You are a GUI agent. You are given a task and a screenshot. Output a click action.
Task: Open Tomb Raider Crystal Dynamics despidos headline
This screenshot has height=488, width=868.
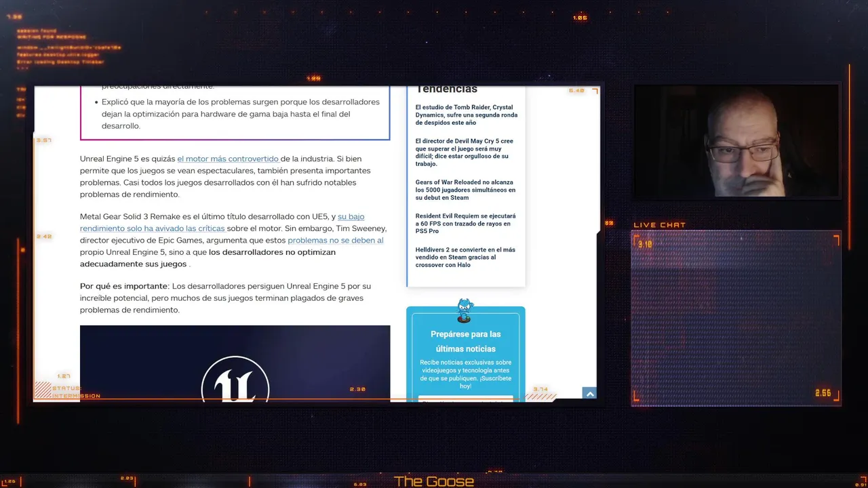[467, 115]
